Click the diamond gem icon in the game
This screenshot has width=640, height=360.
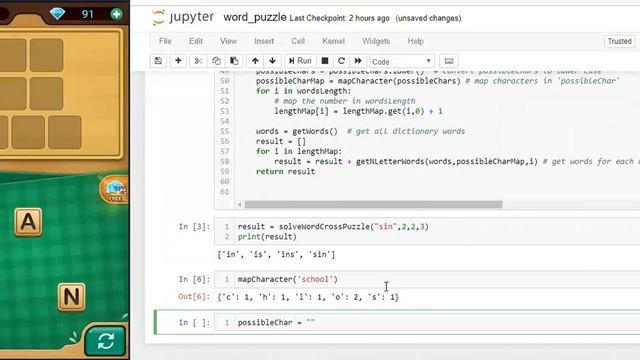[57, 14]
